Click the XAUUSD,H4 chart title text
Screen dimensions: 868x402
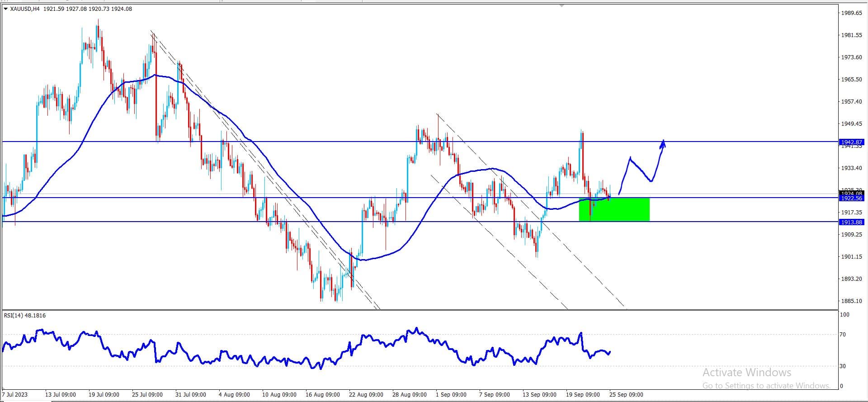25,9
